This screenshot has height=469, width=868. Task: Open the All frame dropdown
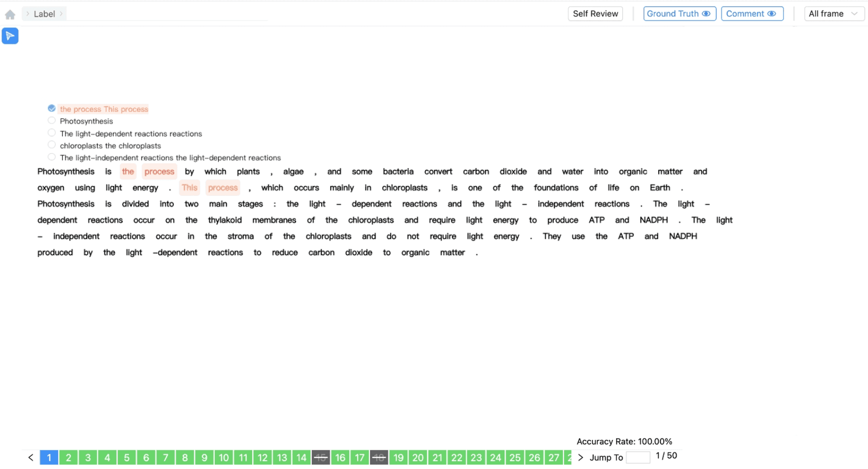833,14
